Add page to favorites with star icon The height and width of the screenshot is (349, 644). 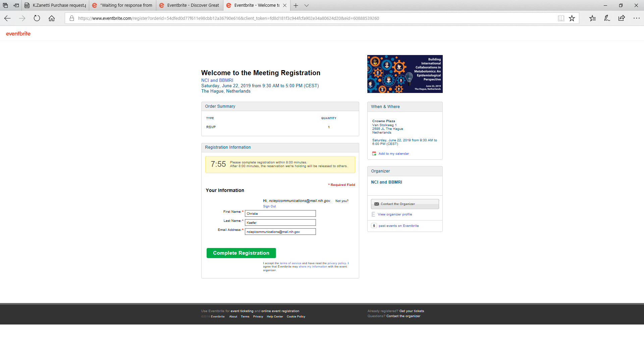(572, 18)
